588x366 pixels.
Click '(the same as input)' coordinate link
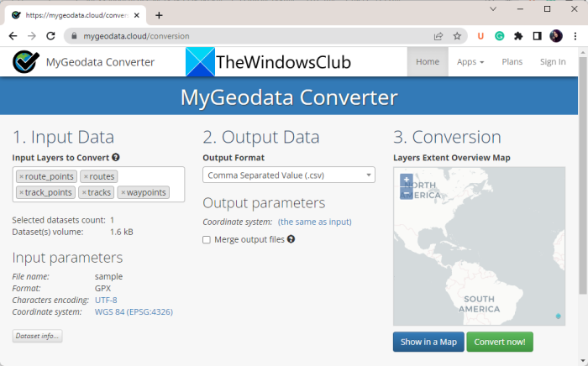pos(315,222)
